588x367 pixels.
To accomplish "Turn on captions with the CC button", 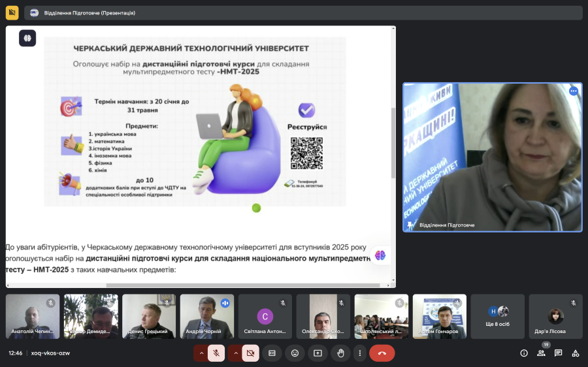I will (272, 353).
